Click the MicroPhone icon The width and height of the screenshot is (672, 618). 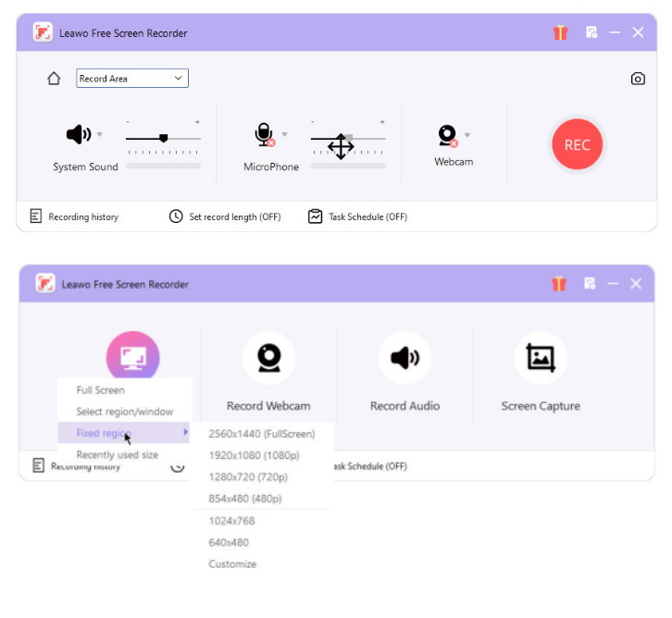[265, 134]
